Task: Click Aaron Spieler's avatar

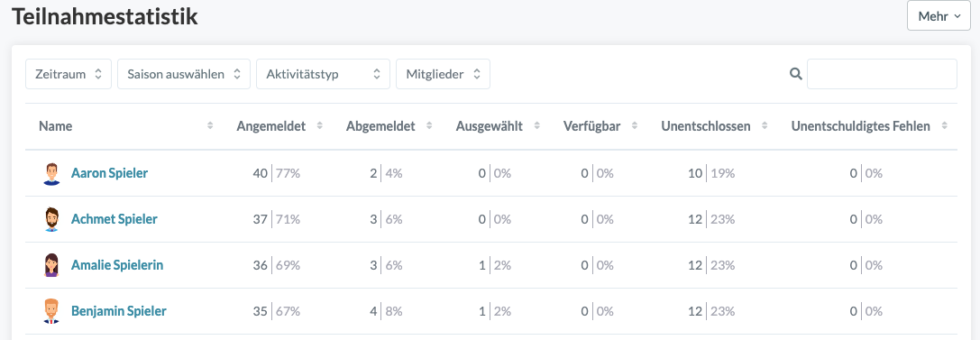Action: [51, 173]
